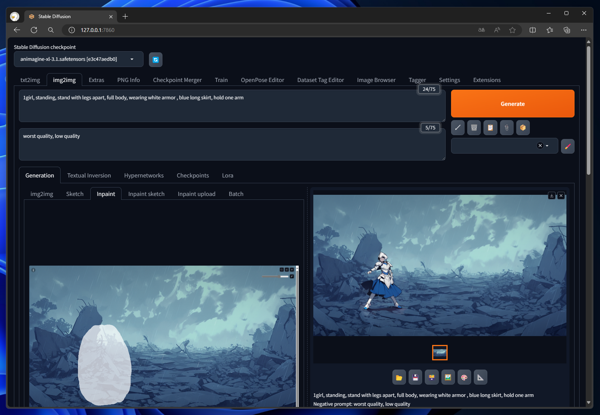Open browser search icon
The width and height of the screenshot is (600, 415).
(x=51, y=30)
